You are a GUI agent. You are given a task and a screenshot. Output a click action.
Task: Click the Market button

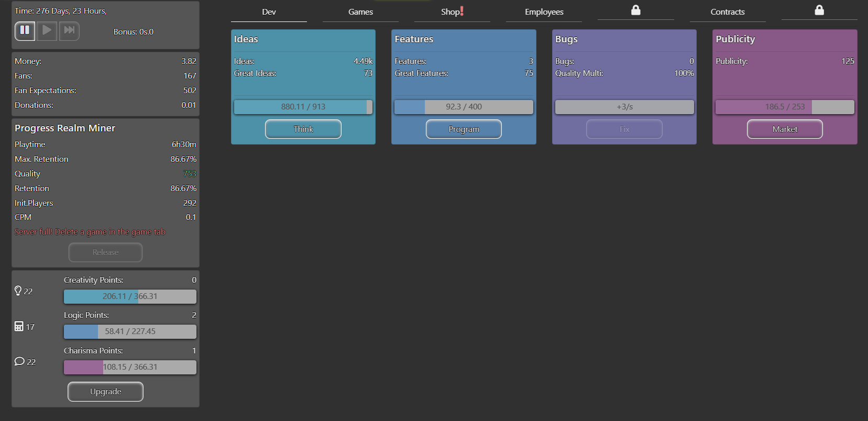click(x=784, y=129)
